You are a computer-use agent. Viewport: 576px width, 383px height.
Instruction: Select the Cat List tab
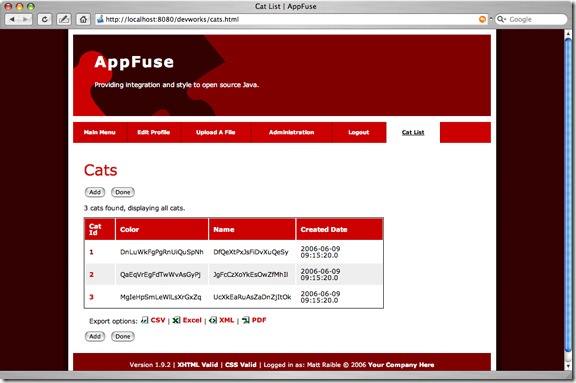[413, 132]
